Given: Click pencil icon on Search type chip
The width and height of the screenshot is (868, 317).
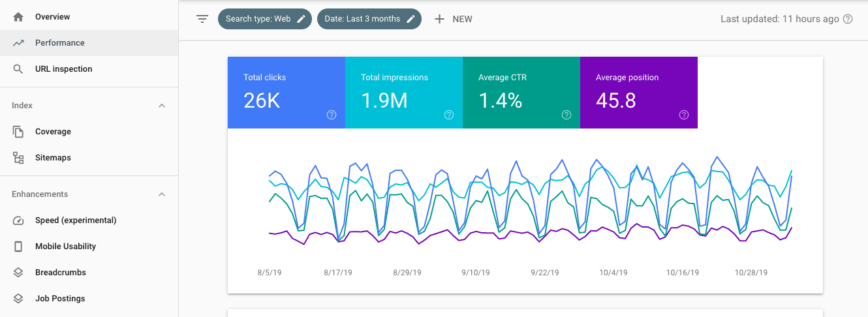Looking at the screenshot, I should pos(301,19).
